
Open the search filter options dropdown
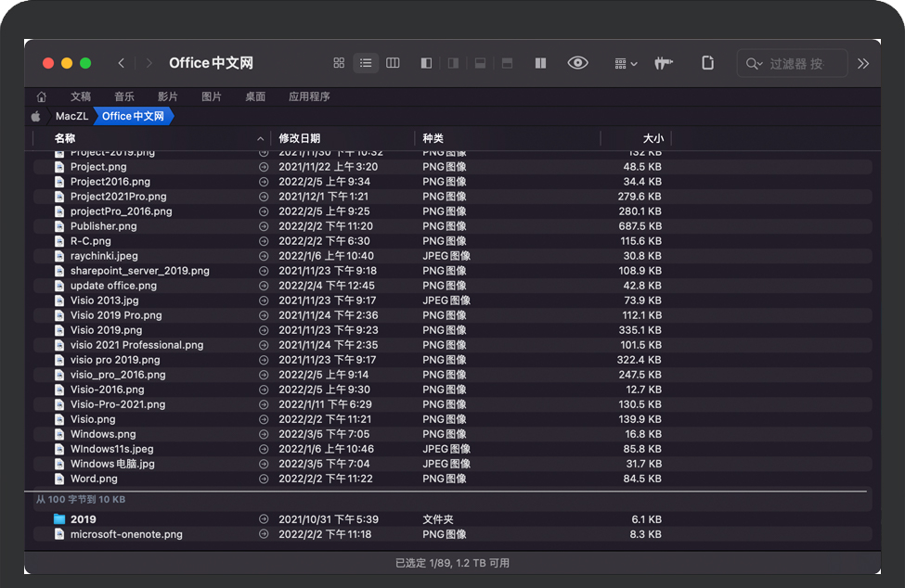pyautogui.click(x=754, y=64)
